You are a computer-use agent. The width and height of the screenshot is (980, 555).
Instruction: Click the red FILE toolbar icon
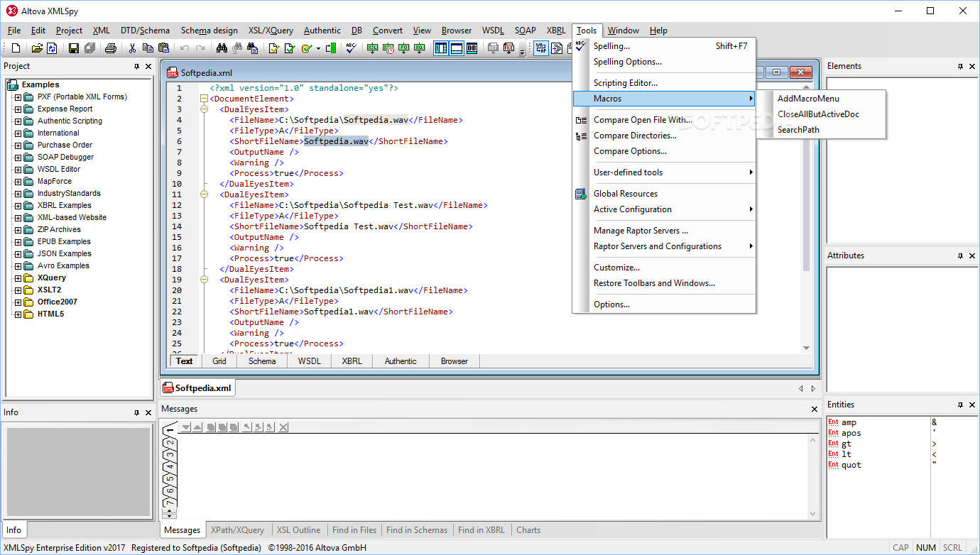tap(508, 48)
